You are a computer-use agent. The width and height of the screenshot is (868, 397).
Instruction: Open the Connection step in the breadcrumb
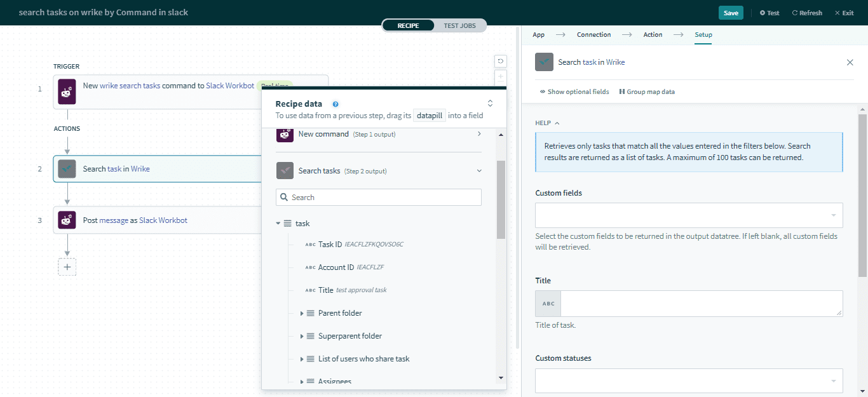593,34
